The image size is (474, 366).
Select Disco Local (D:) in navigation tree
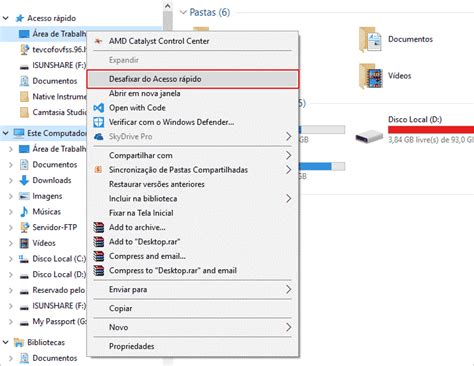(x=59, y=274)
